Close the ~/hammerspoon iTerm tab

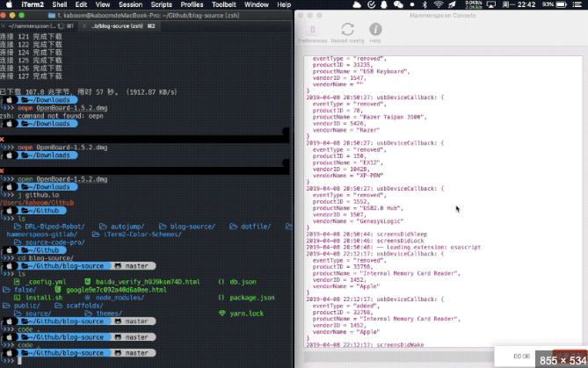[x=3, y=26]
